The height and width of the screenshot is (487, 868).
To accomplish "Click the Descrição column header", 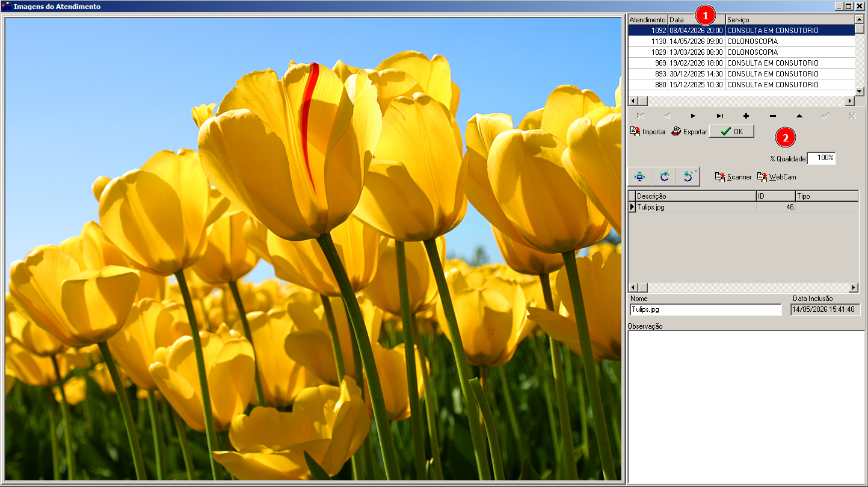I will click(696, 196).
